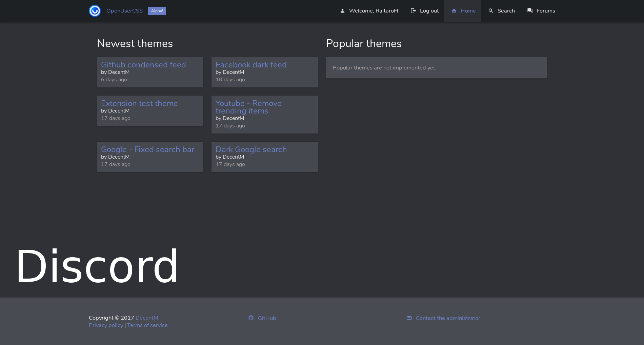Go to the Home tab
This screenshot has height=345, width=644.
463,11
